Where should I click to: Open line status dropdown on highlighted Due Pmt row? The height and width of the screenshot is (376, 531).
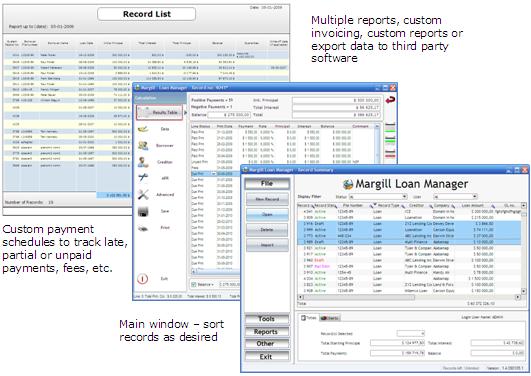click(x=214, y=174)
